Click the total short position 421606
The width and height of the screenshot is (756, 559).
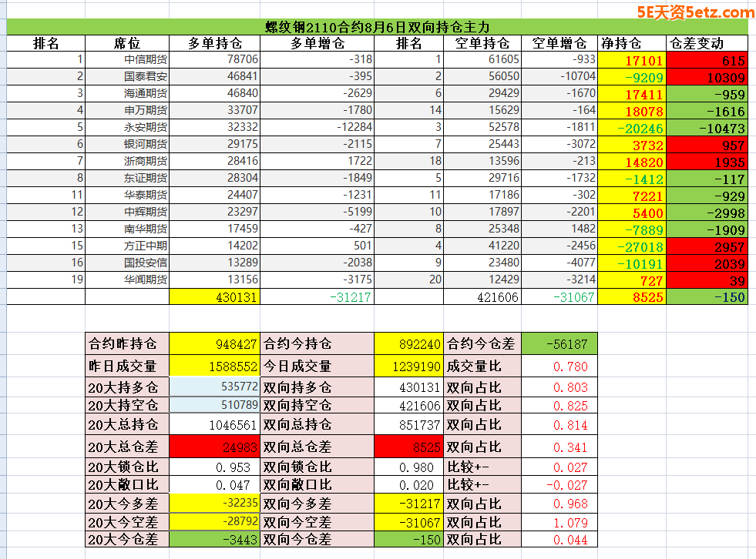[482, 296]
